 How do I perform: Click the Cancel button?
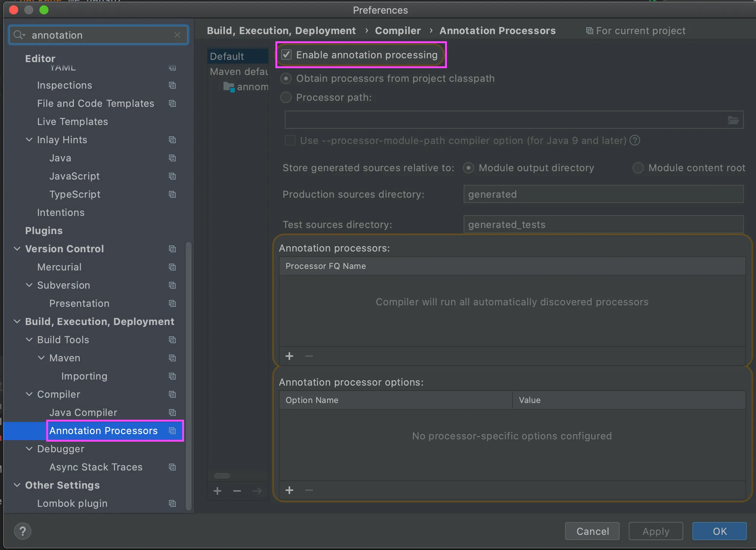[x=592, y=531]
